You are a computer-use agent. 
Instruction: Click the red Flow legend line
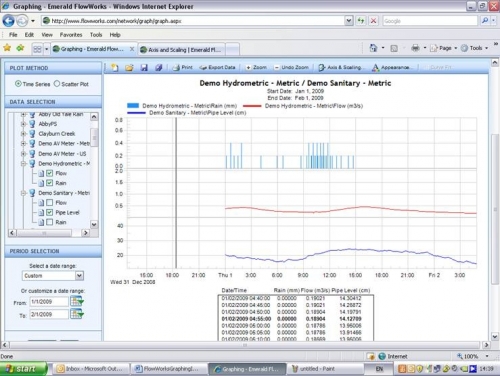[252, 106]
